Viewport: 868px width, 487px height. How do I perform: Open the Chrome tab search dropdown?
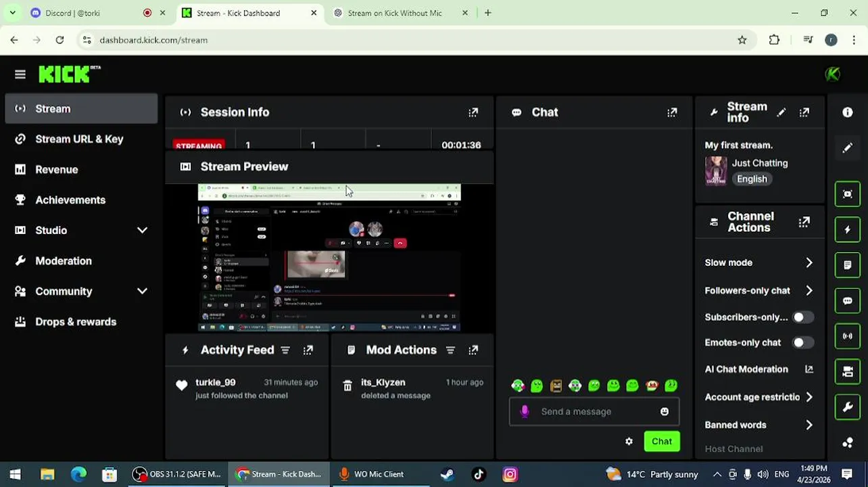click(x=12, y=13)
